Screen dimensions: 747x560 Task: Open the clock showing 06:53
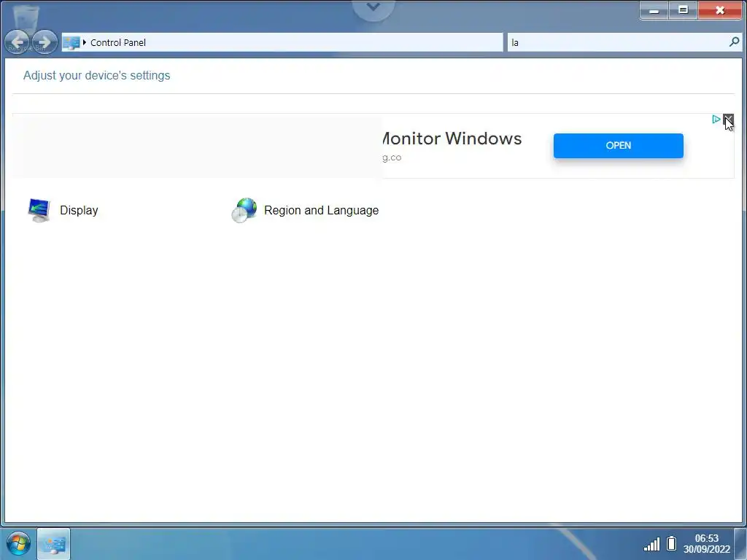coord(706,543)
